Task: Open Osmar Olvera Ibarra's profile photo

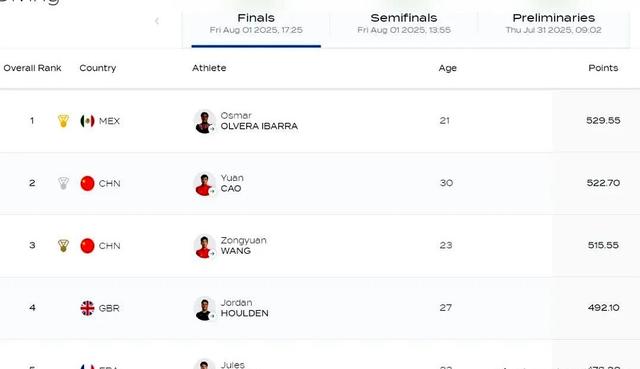Action: [204, 121]
